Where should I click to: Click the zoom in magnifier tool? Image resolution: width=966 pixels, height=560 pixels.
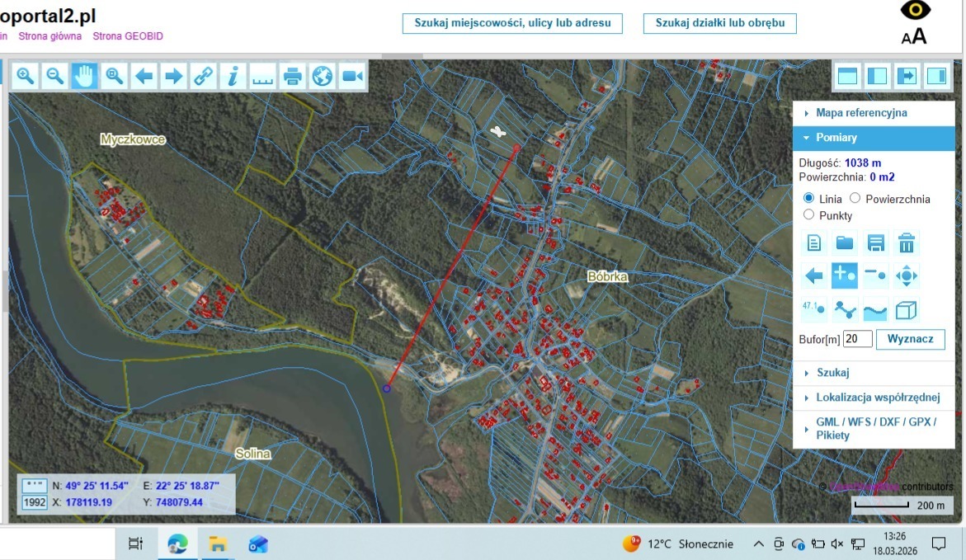(26, 77)
